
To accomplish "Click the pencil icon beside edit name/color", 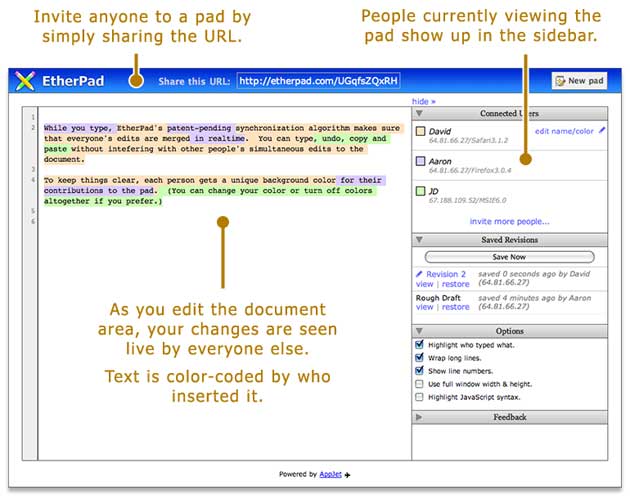I will tap(601, 130).
